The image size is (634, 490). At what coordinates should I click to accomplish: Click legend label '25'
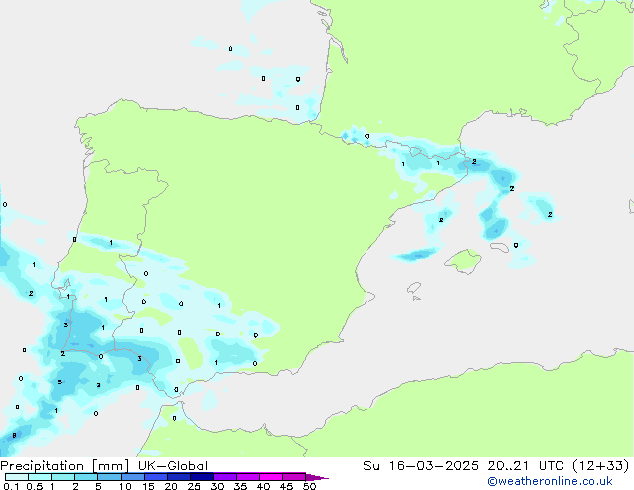point(194,486)
